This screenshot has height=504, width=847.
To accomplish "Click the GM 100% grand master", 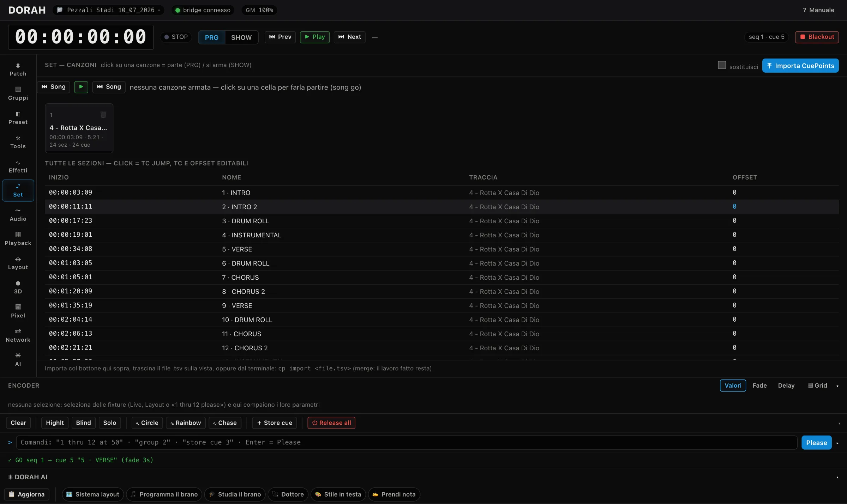I will tap(259, 10).
